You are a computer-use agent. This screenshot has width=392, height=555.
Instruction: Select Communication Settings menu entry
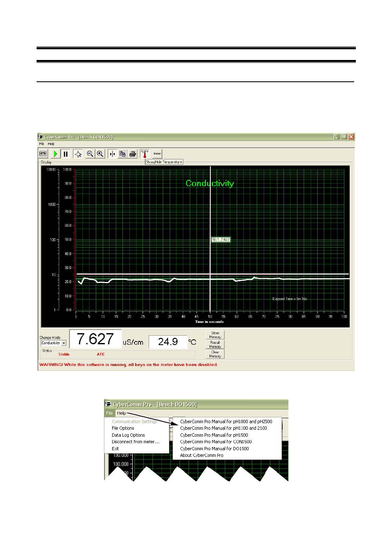pyautogui.click(x=134, y=421)
